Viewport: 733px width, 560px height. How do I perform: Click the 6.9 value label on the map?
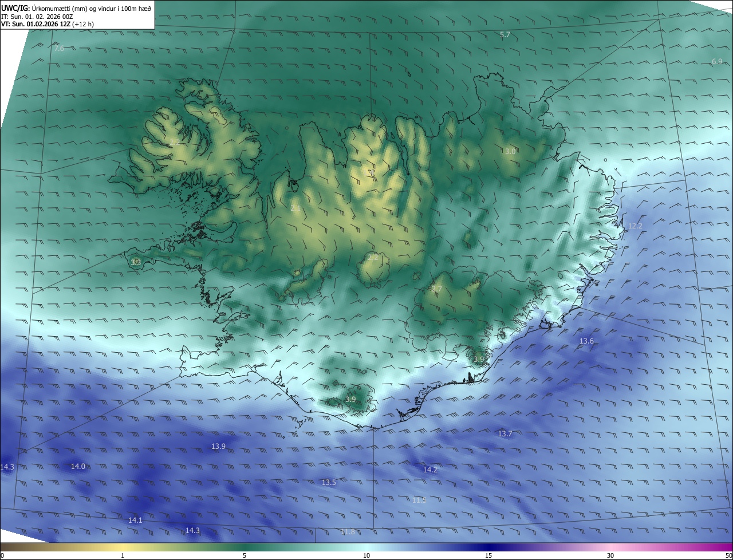click(x=717, y=61)
